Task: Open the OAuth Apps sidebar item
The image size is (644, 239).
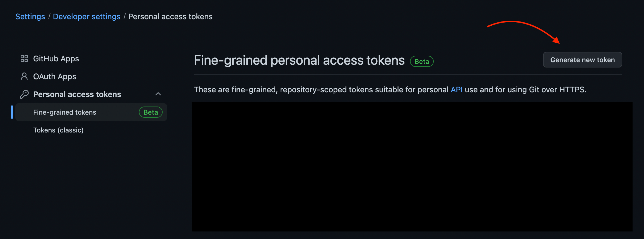Action: (54, 76)
